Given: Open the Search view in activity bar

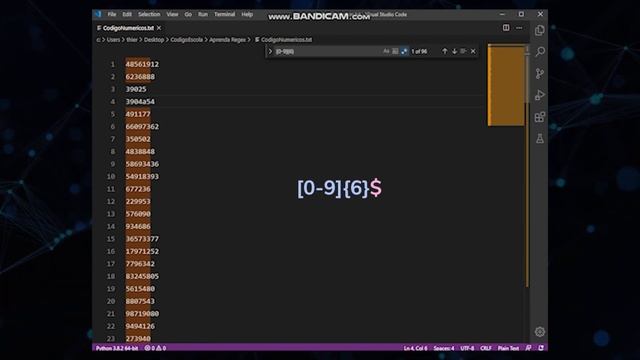Looking at the screenshot, I should (540, 51).
